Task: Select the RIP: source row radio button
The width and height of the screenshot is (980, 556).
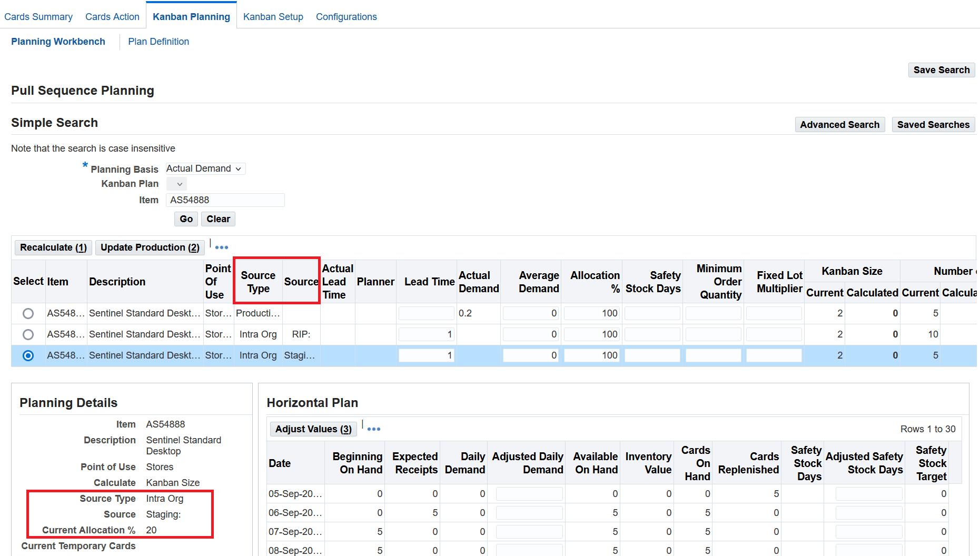Action: 28,335
